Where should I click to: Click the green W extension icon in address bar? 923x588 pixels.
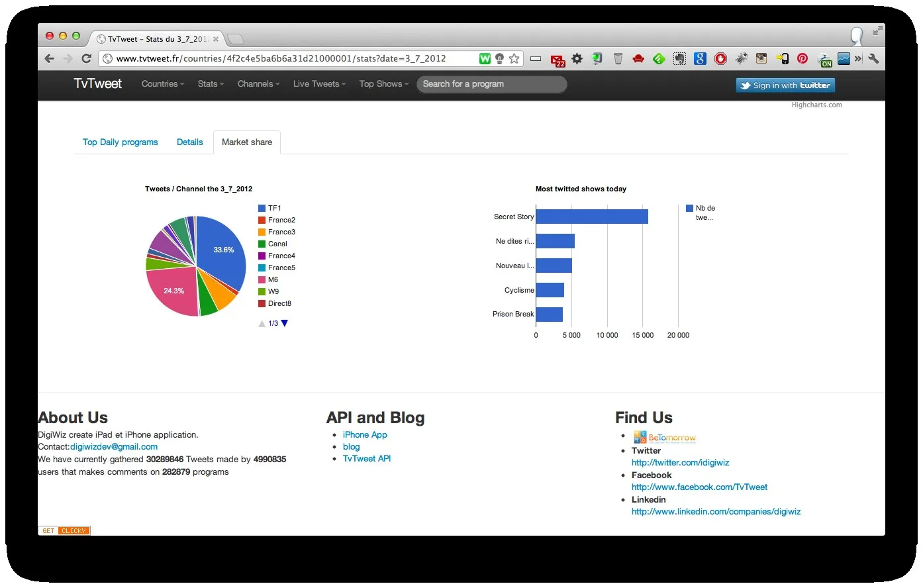tap(485, 59)
